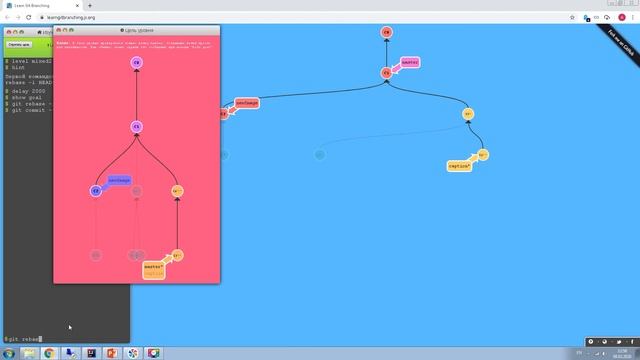Click the Twitter icon in bottom-right toolbar
The width and height of the screenshot is (640, 360).
pyautogui.click(x=618, y=342)
